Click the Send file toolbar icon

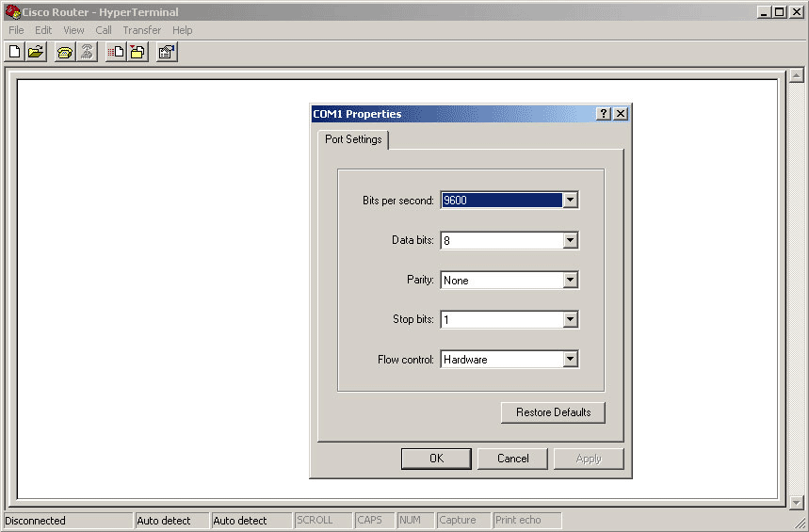[x=116, y=52]
